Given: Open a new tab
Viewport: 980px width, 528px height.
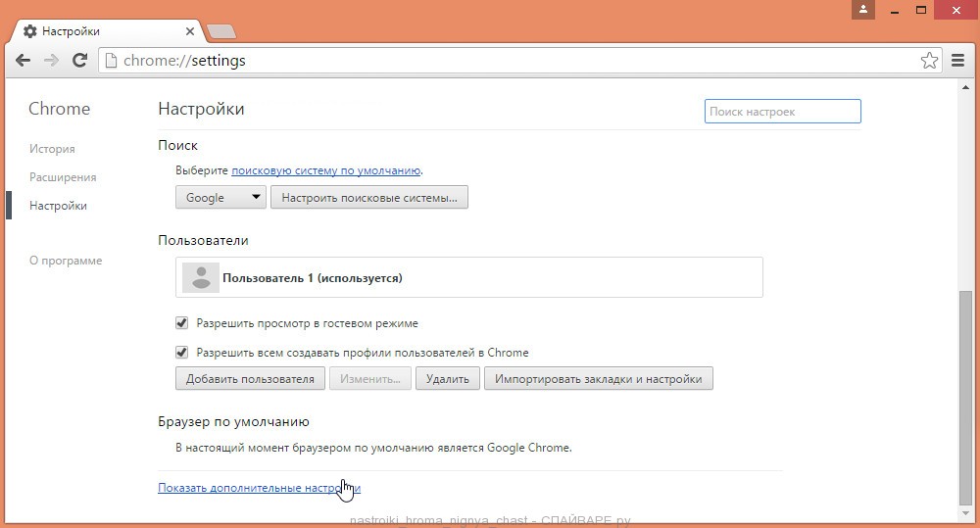Looking at the screenshot, I should tap(221, 31).
